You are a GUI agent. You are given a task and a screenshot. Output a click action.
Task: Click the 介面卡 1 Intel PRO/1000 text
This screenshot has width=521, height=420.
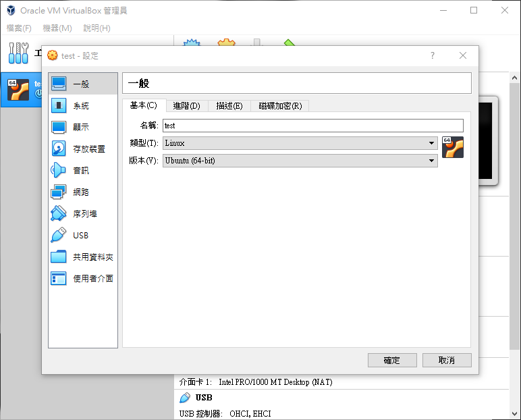(256, 382)
